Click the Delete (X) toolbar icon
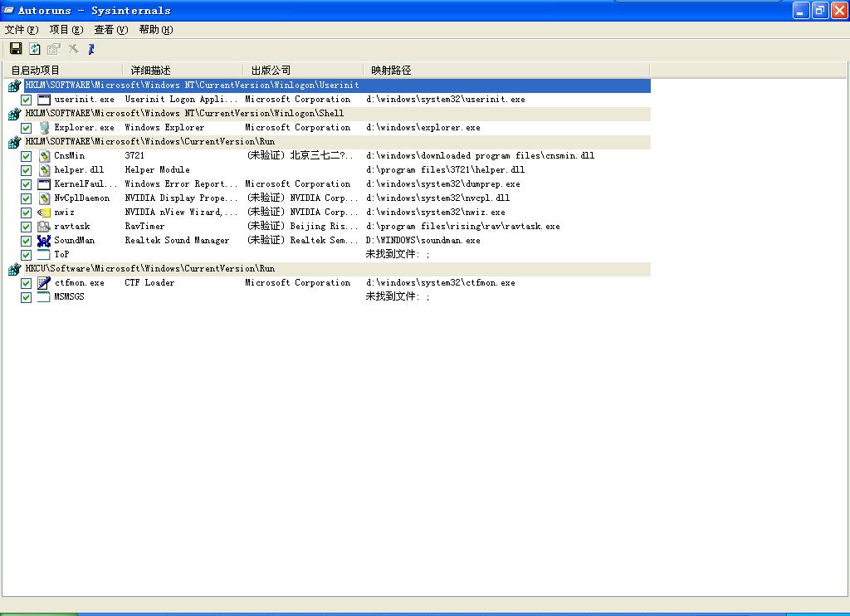 click(x=73, y=49)
